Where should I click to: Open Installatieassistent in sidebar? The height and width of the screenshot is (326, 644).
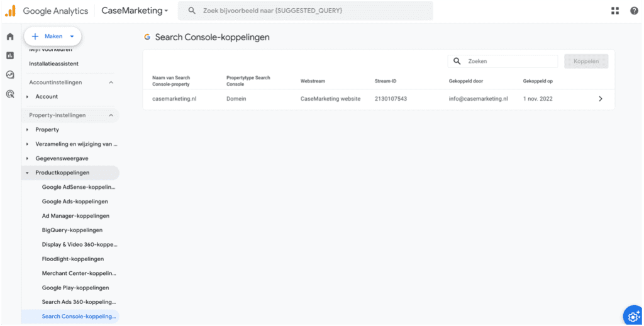tap(54, 64)
